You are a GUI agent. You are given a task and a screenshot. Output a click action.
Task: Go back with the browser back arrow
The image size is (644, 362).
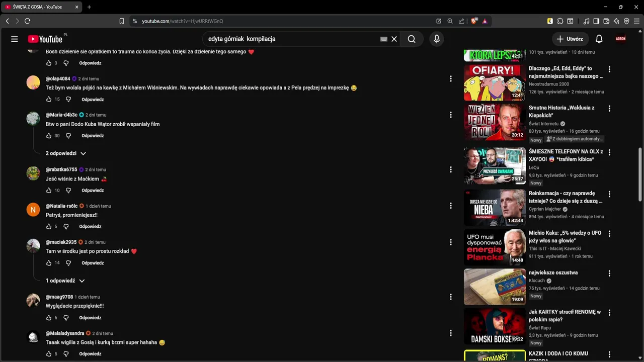7,21
